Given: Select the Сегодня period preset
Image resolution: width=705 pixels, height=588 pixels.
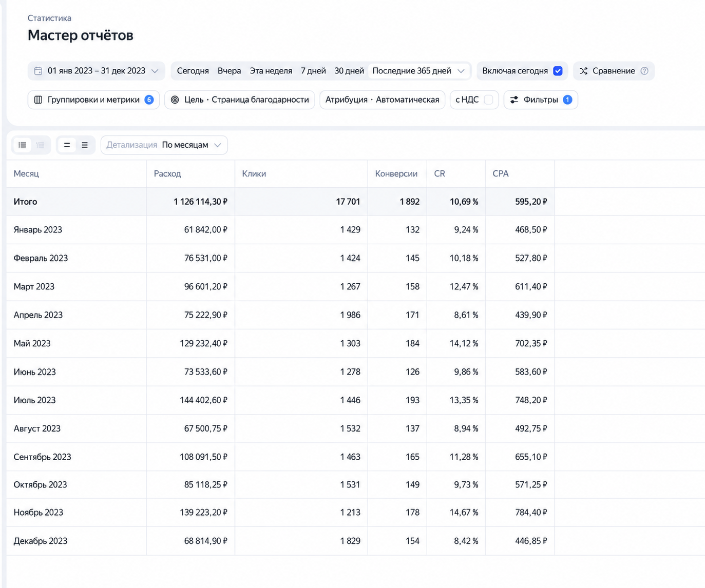Looking at the screenshot, I should 193,71.
